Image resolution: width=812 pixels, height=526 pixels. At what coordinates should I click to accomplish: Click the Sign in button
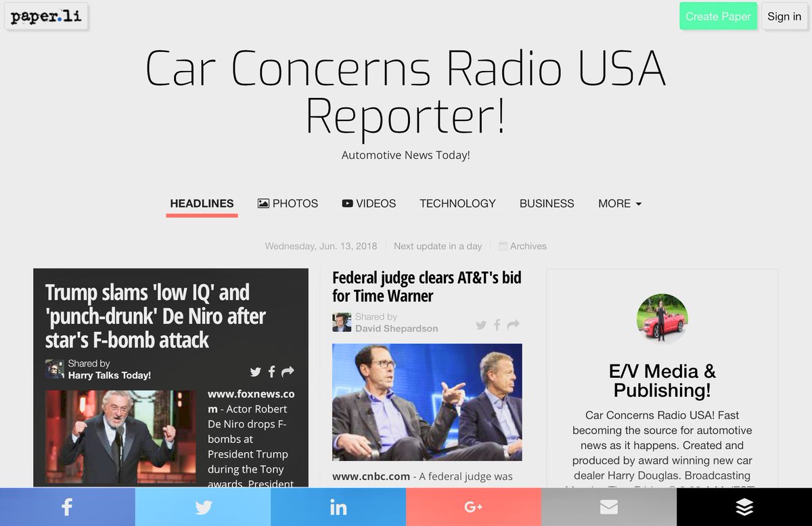(x=784, y=16)
